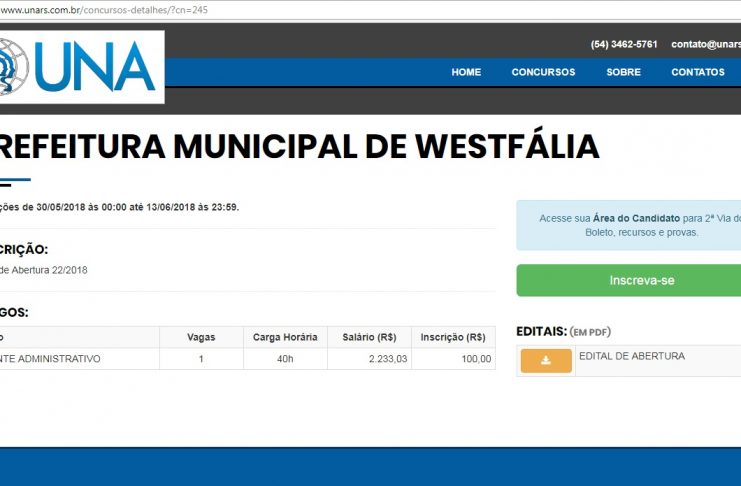Click the Inscrição (R$) column header
741x486 pixels.
click(453, 337)
